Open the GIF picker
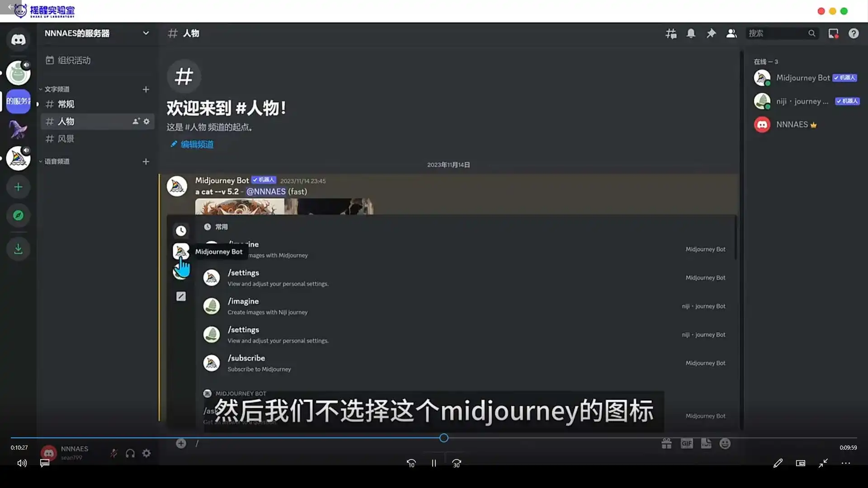The image size is (868, 488). [686, 443]
